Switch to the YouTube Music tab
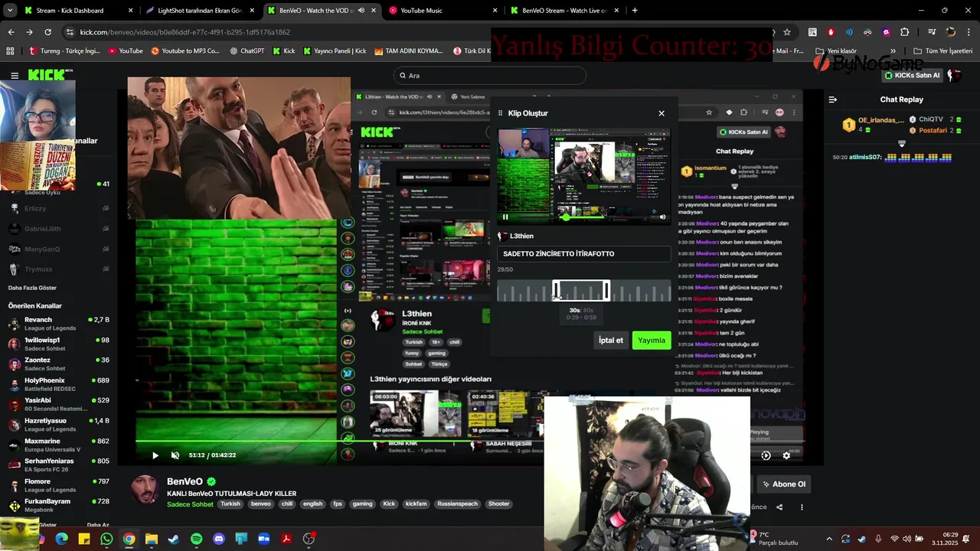The width and height of the screenshot is (980, 551). click(x=443, y=11)
